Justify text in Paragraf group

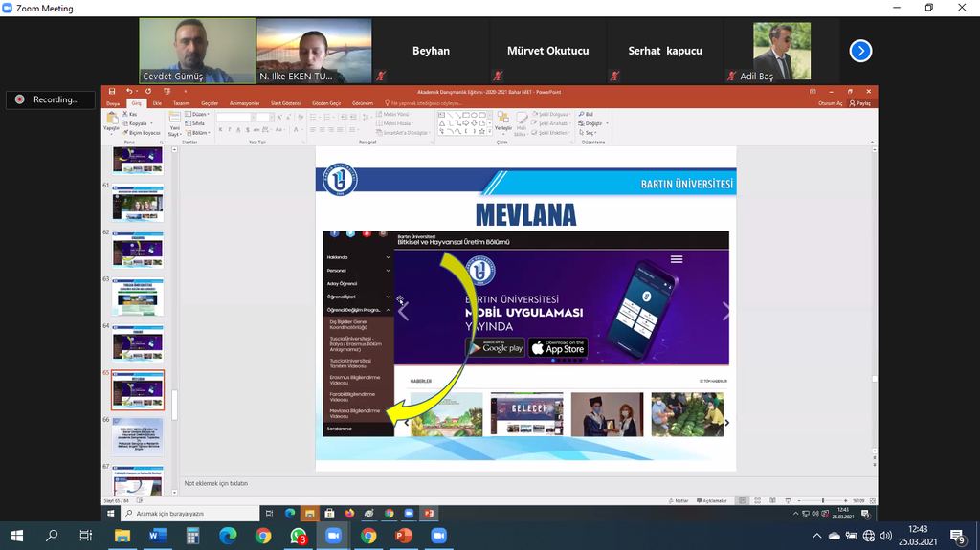(x=340, y=130)
